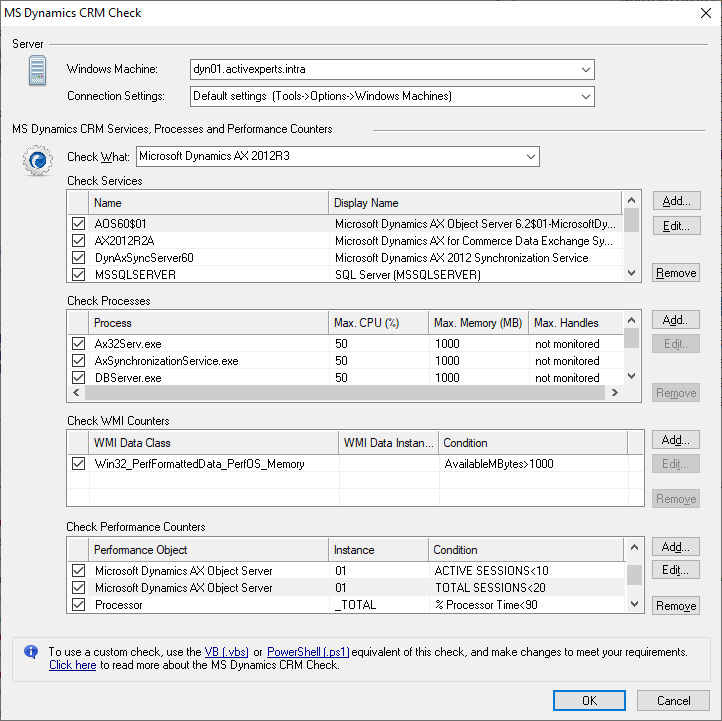Click processes horizontal scroll right arrow

[614, 393]
